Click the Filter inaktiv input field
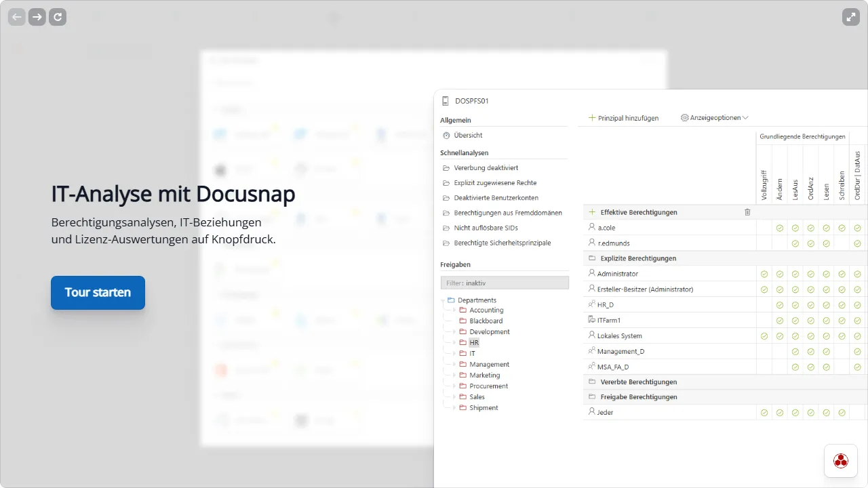The height and width of the screenshot is (488, 868). click(x=505, y=283)
